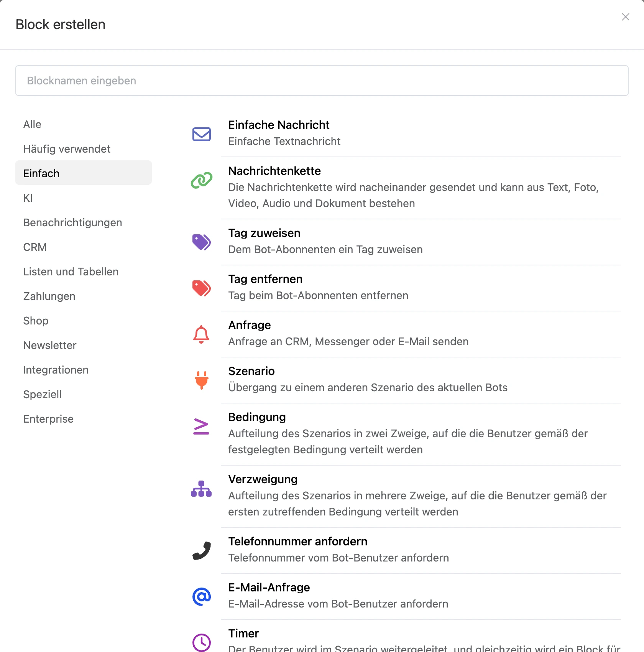Choose the Timer block title

coord(243,633)
